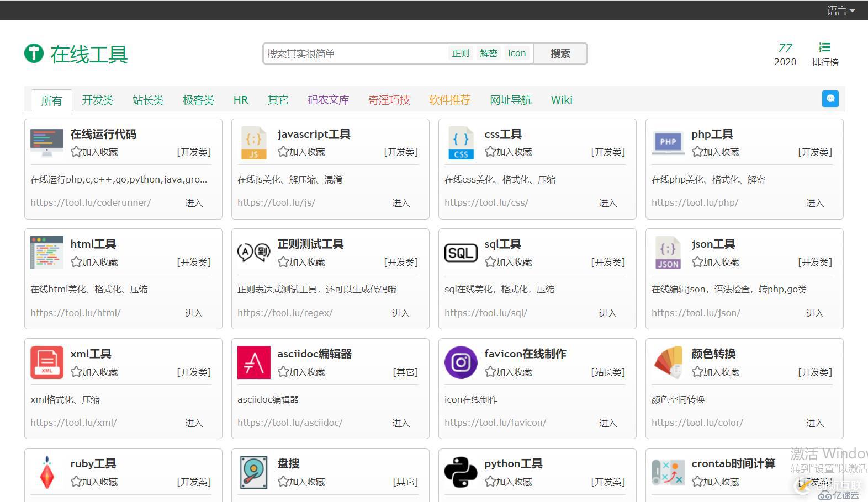Image resolution: width=868 pixels, height=502 pixels.
Task: Click the 颜色转换 color palette icon
Action: click(x=668, y=362)
